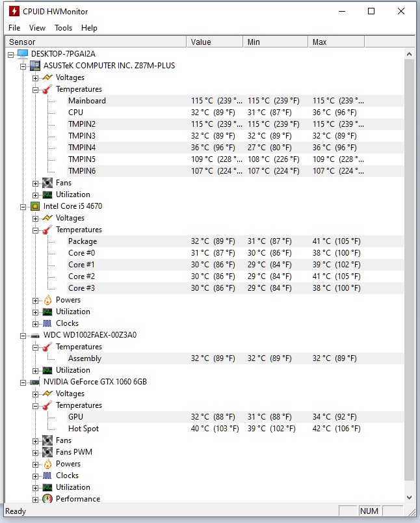The image size is (420, 523).
Task: Collapse the ASUSTeK Z87M-PLUS node
Action: 23,66
